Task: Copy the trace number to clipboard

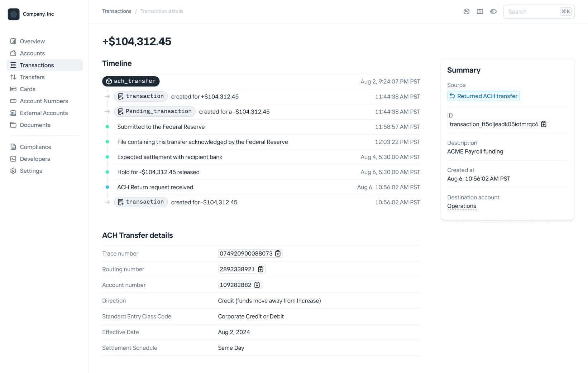Action: (278, 253)
